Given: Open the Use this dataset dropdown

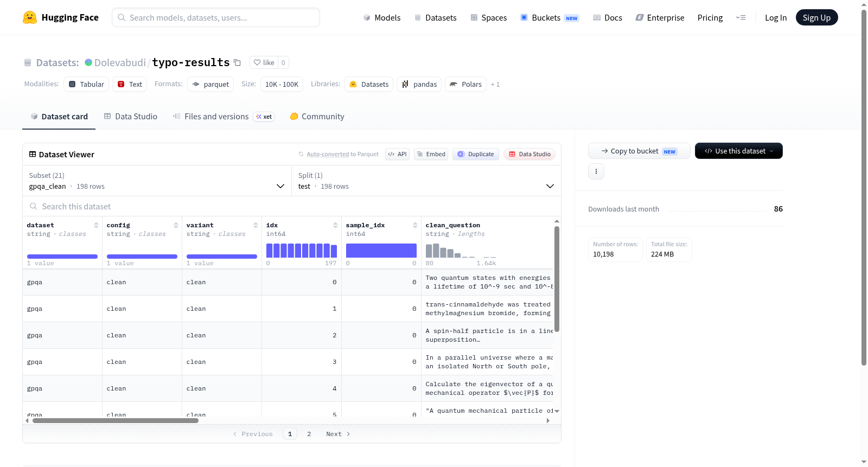Looking at the screenshot, I should 739,151.
